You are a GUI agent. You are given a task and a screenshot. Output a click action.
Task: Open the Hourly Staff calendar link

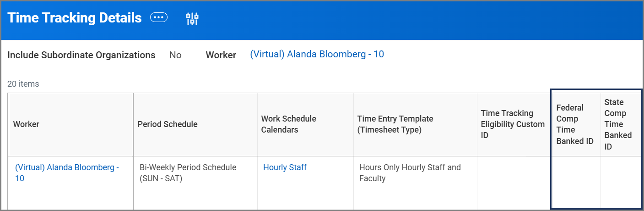(285, 167)
